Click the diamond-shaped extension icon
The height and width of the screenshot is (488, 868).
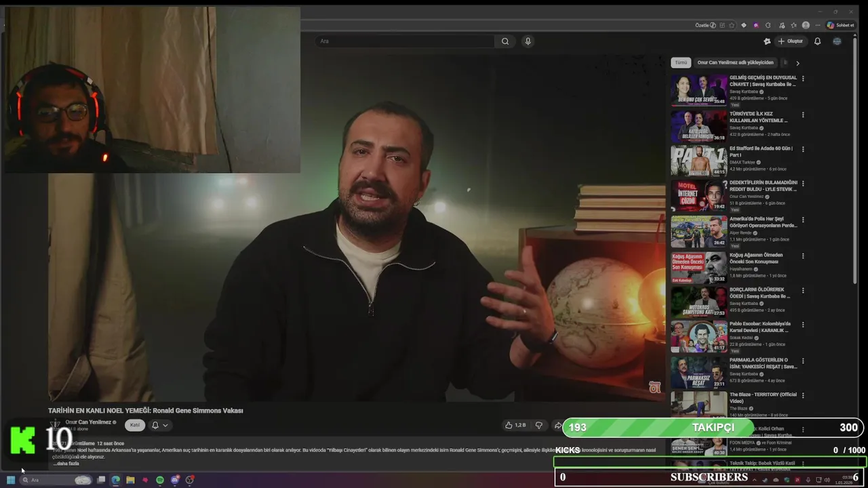click(x=744, y=25)
